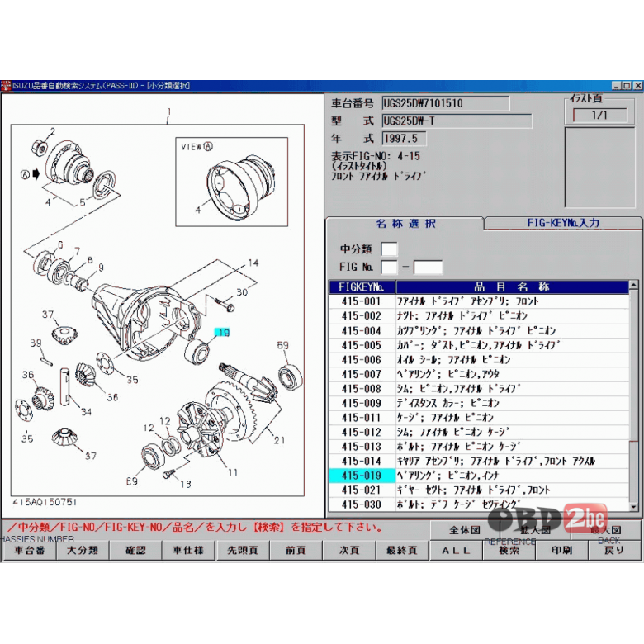Maximize the PASS-III window
The image size is (644, 644).
click(627, 85)
